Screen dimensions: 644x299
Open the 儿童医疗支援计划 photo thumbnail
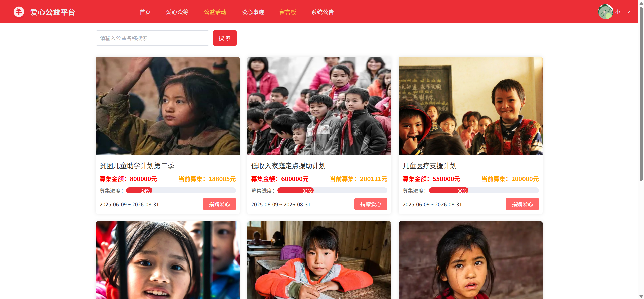[x=471, y=106]
